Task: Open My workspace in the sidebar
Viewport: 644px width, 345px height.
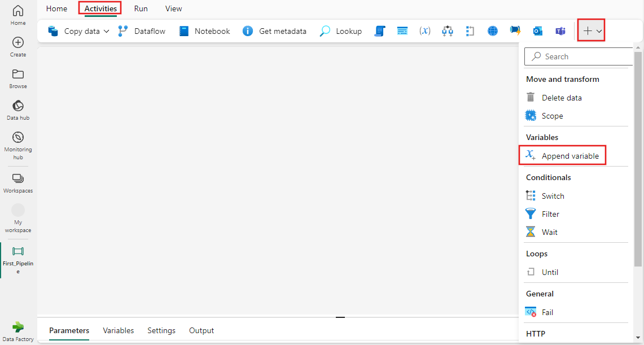Action: [x=18, y=218]
